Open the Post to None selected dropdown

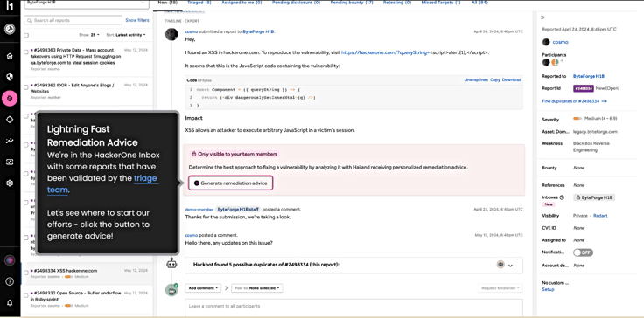coord(256,288)
